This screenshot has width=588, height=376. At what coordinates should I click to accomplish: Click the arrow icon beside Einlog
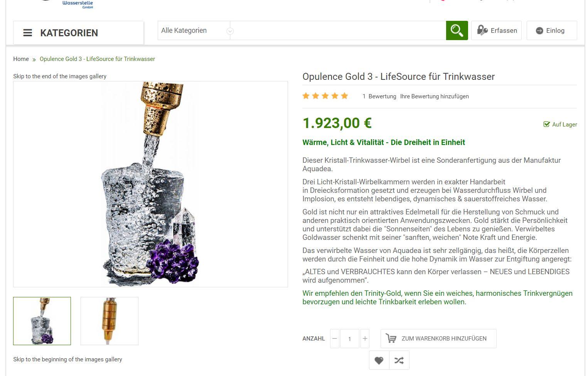coord(539,30)
